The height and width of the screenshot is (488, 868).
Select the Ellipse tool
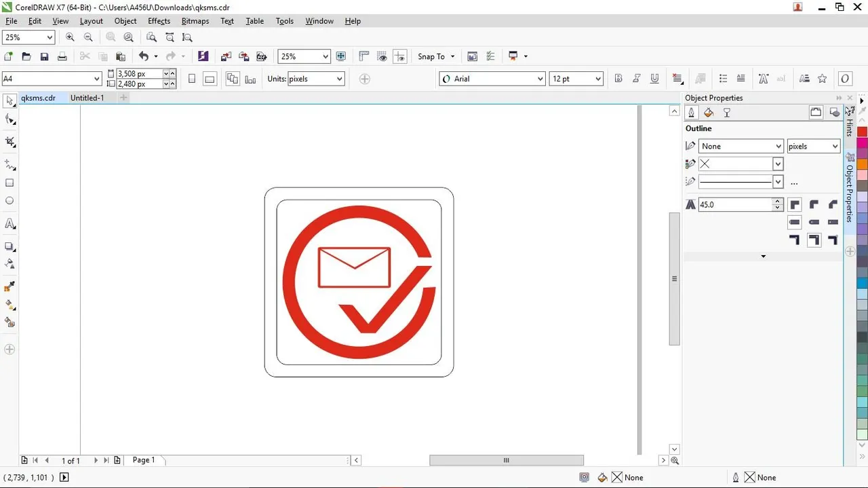(9, 201)
